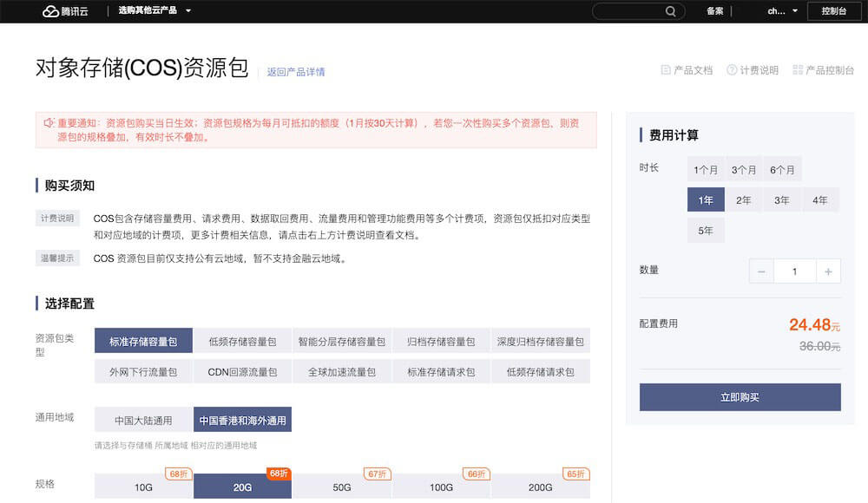This screenshot has width=868, height=503.
Task: Click the 温馨提示 tag
Action: [57, 258]
